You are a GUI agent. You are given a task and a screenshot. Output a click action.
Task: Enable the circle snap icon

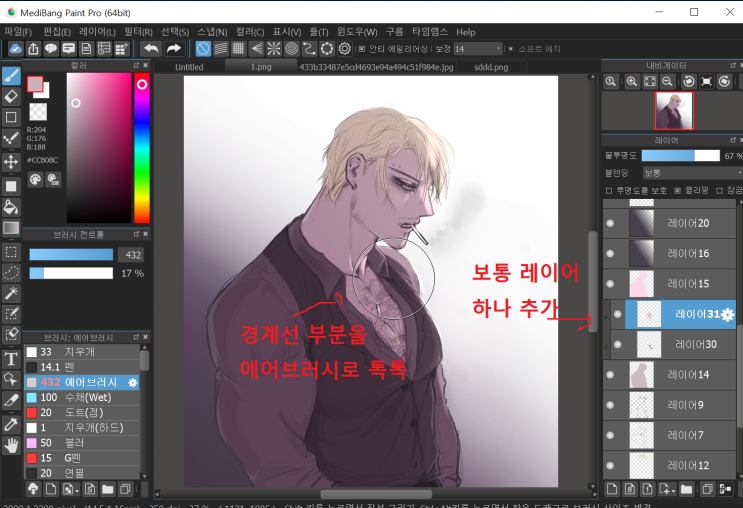pos(292,48)
